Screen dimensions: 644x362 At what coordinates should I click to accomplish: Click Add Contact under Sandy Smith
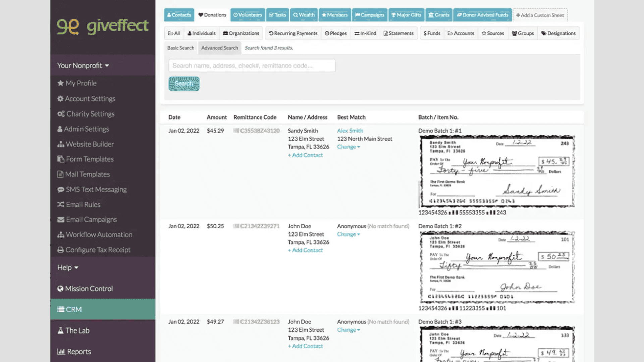point(305,155)
